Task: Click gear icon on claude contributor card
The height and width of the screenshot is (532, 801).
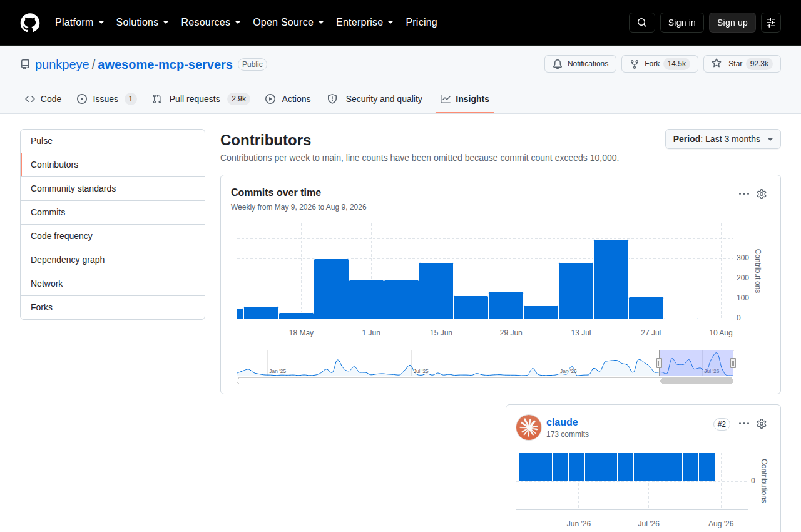Action: [x=762, y=424]
